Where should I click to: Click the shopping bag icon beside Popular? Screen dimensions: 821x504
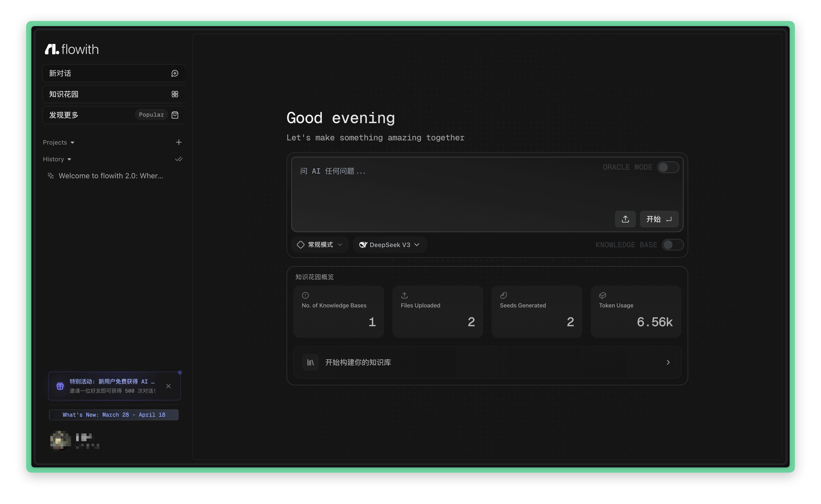click(175, 115)
